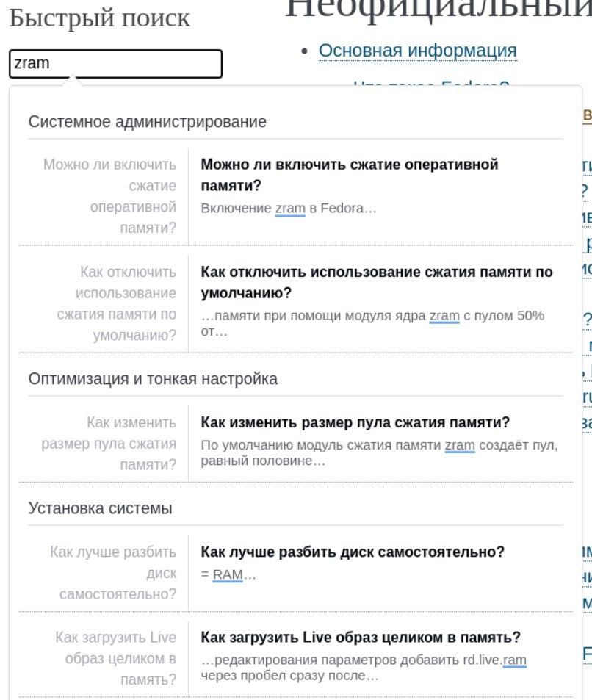592x700 pixels.
Task: Click snippet text Включение zram в Fedora…
Action: (x=289, y=209)
